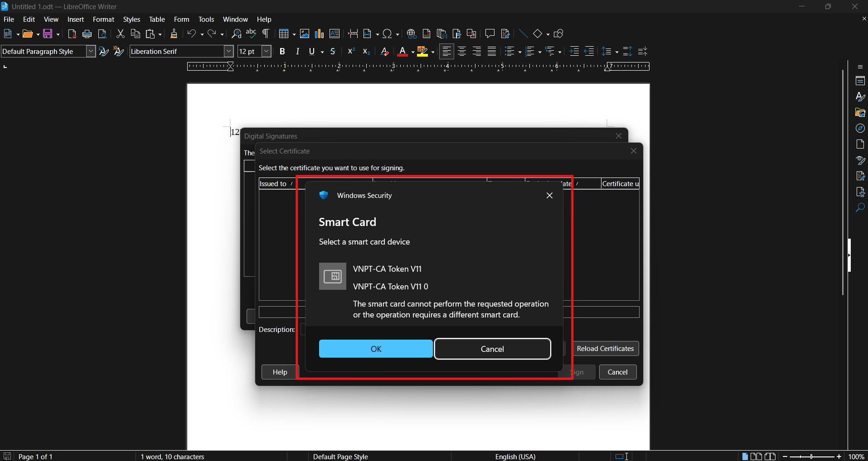Toggle formatting marks pilcrow

[266, 34]
